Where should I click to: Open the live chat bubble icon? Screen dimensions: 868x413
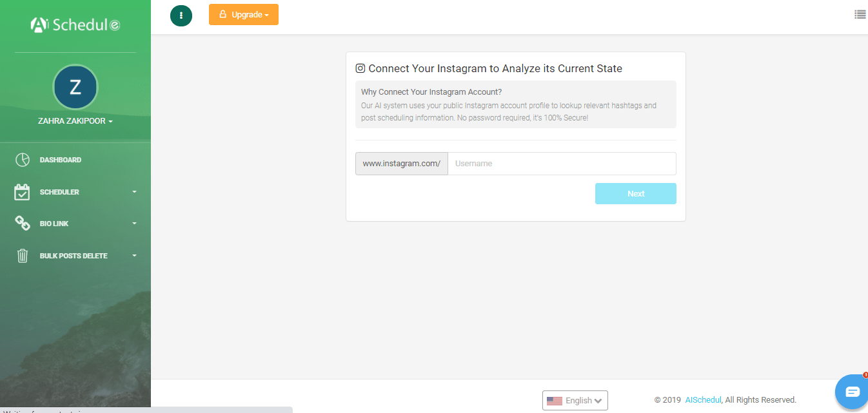[x=852, y=392]
